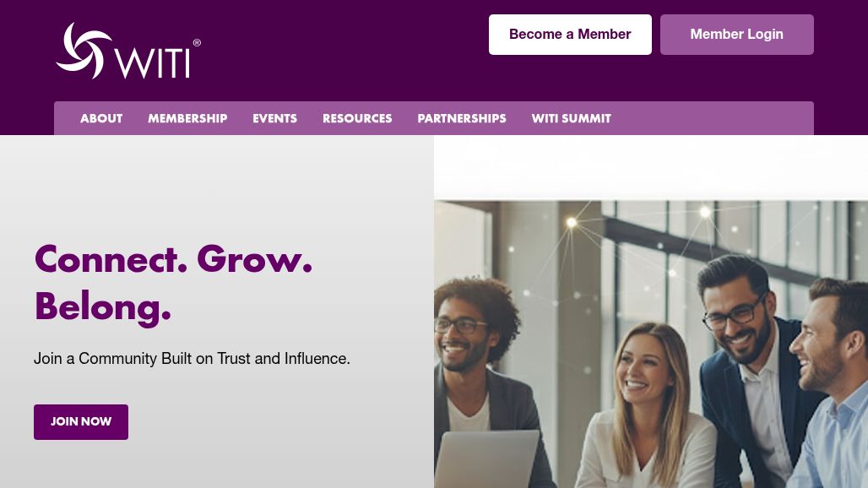The width and height of the screenshot is (868, 488).
Task: Click the Community Built on Trust tagline
Action: click(x=192, y=359)
